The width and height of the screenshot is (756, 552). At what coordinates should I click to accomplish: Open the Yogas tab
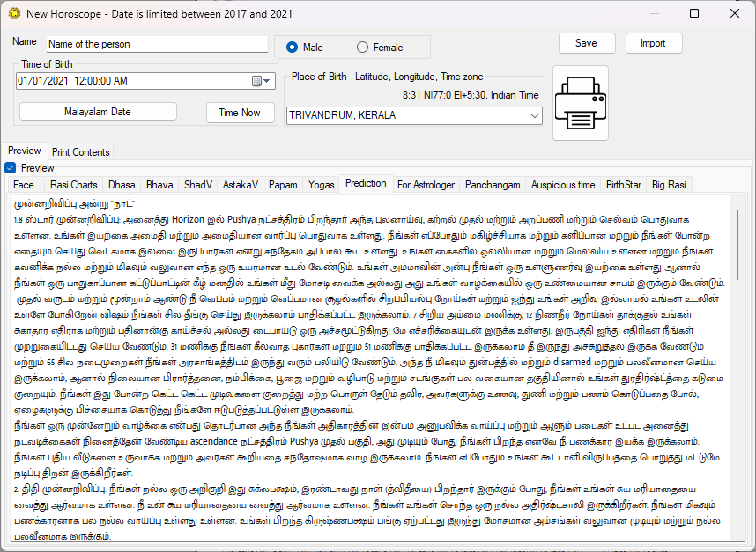click(x=322, y=185)
